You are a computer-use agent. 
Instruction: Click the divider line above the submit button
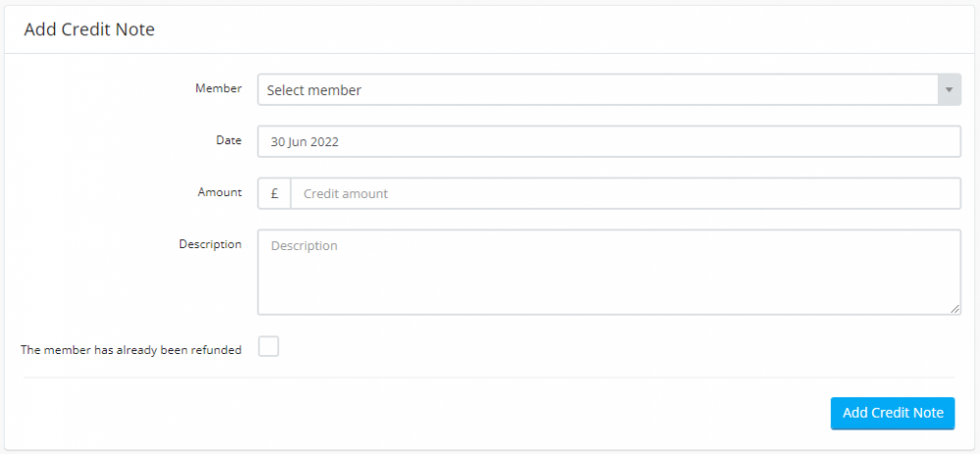[x=488, y=378]
